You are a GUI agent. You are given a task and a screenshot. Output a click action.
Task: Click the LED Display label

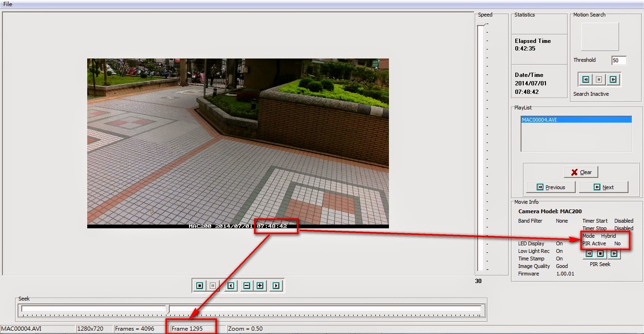click(x=531, y=243)
